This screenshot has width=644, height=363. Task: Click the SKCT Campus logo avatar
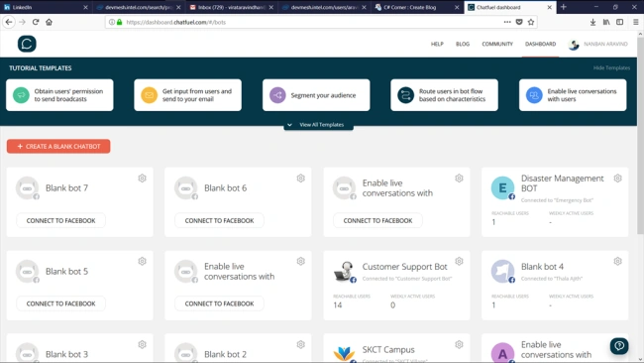click(344, 353)
